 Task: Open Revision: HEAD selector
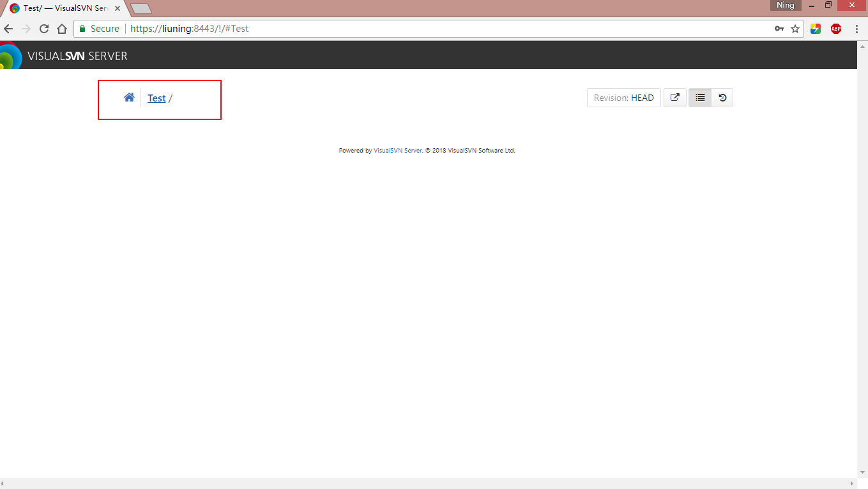pyautogui.click(x=624, y=98)
